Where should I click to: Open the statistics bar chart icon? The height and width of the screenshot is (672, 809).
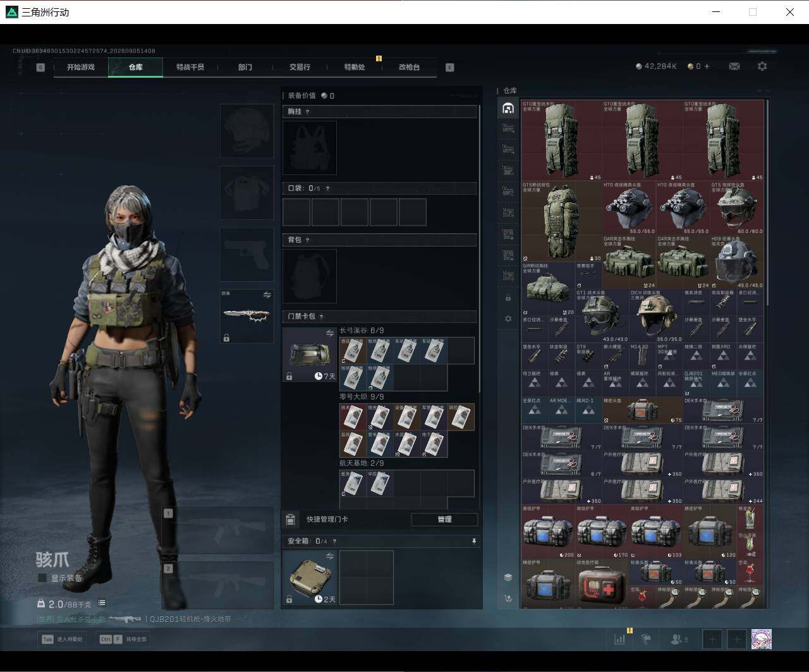[619, 639]
